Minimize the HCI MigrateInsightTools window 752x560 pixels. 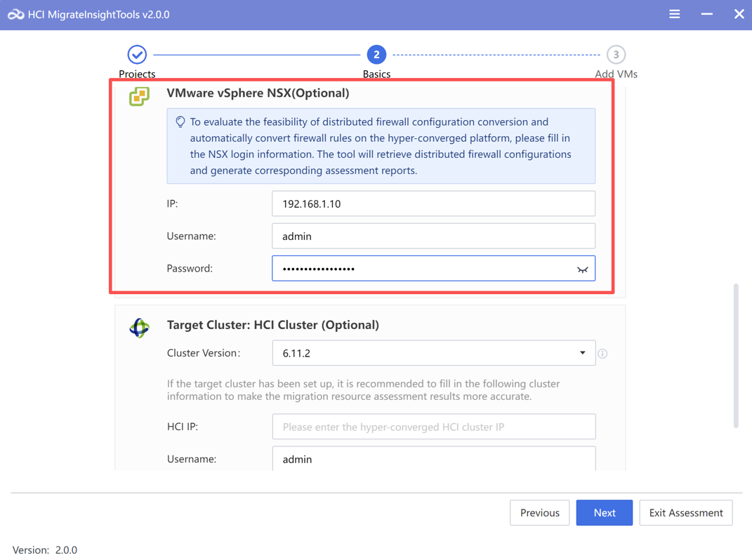[x=706, y=14]
